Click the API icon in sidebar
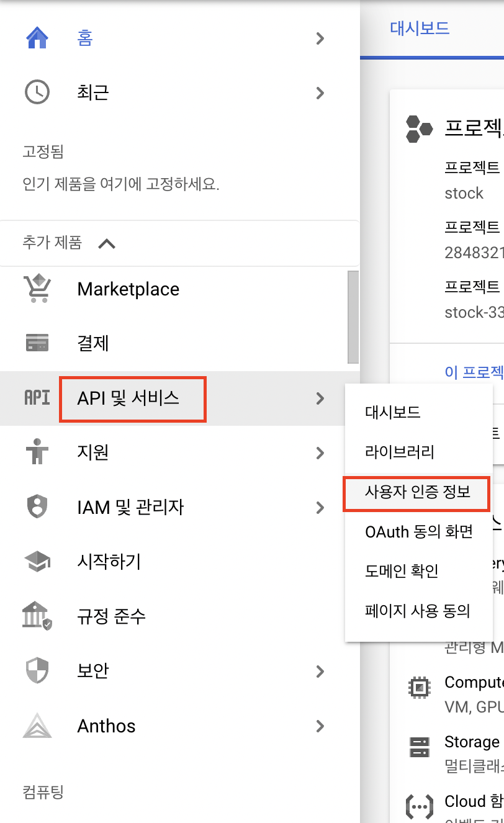This screenshot has height=823, width=504. [x=37, y=398]
